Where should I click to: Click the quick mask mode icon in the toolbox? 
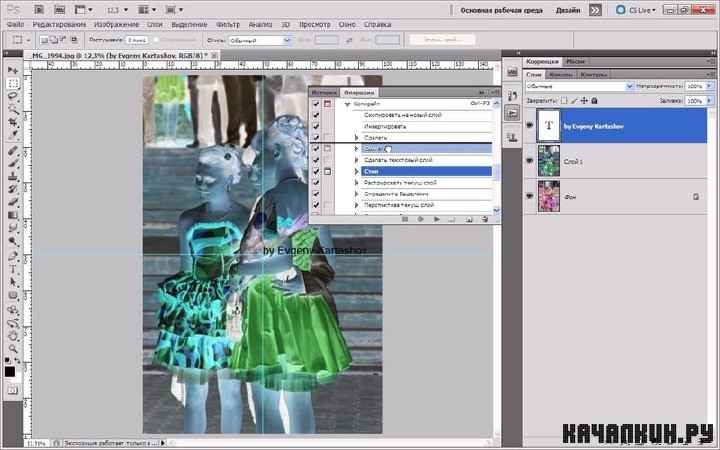13,390
